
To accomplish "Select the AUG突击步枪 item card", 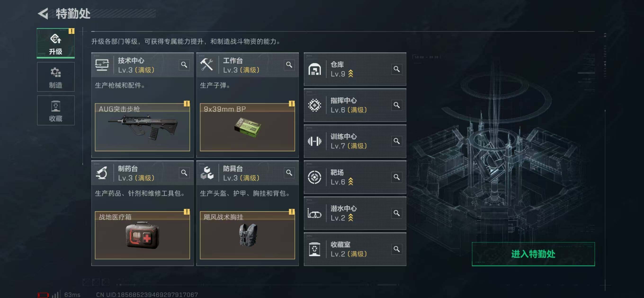I will (x=142, y=127).
